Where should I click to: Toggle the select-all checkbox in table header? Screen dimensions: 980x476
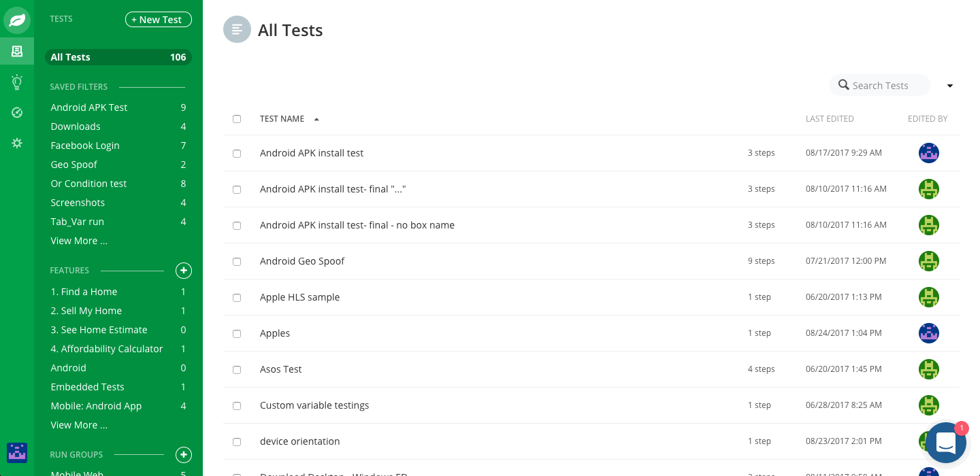coord(237,119)
